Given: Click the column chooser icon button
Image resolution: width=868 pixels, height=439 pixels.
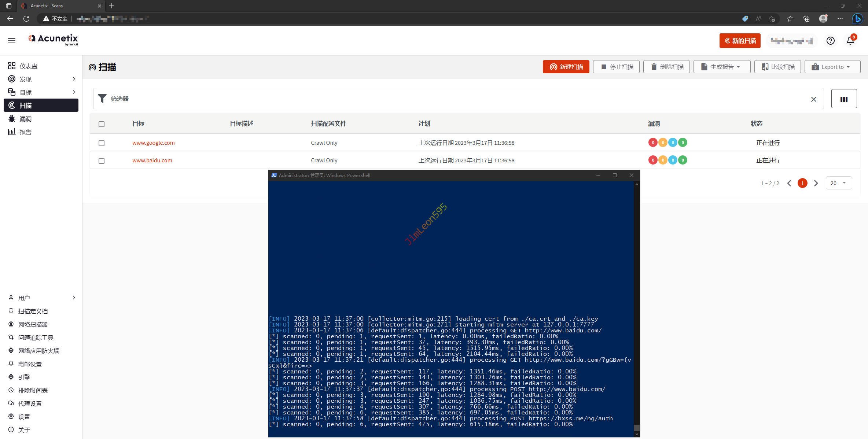Looking at the screenshot, I should 844,99.
